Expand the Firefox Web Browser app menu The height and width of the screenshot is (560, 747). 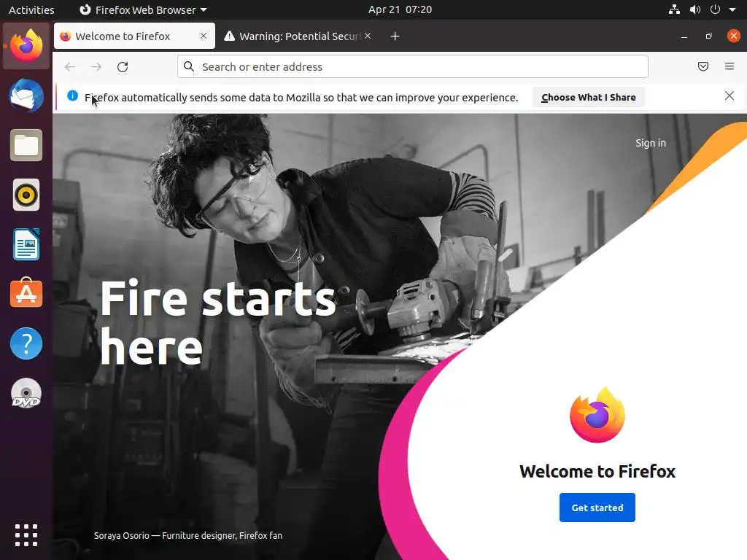click(143, 9)
